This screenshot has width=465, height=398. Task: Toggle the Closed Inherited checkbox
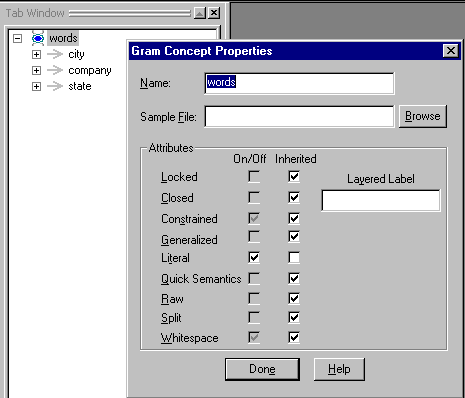point(294,197)
